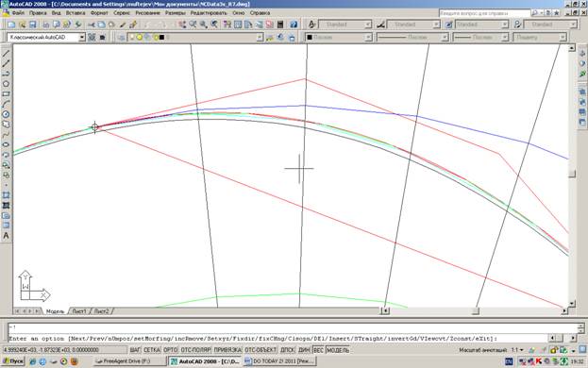The height and width of the screenshot is (368, 588).
Task: Toggle ПРИВЯЗКА object snap in status bar
Action: point(227,350)
